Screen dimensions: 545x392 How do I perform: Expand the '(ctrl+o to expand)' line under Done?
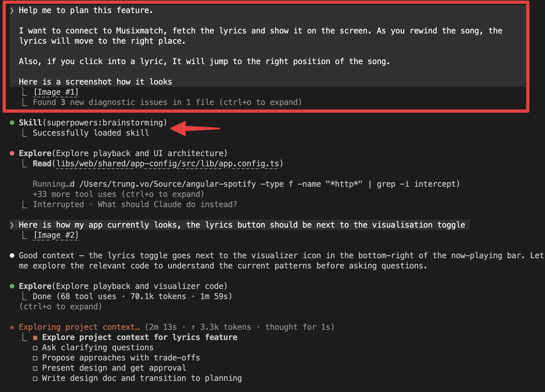[x=60, y=307]
